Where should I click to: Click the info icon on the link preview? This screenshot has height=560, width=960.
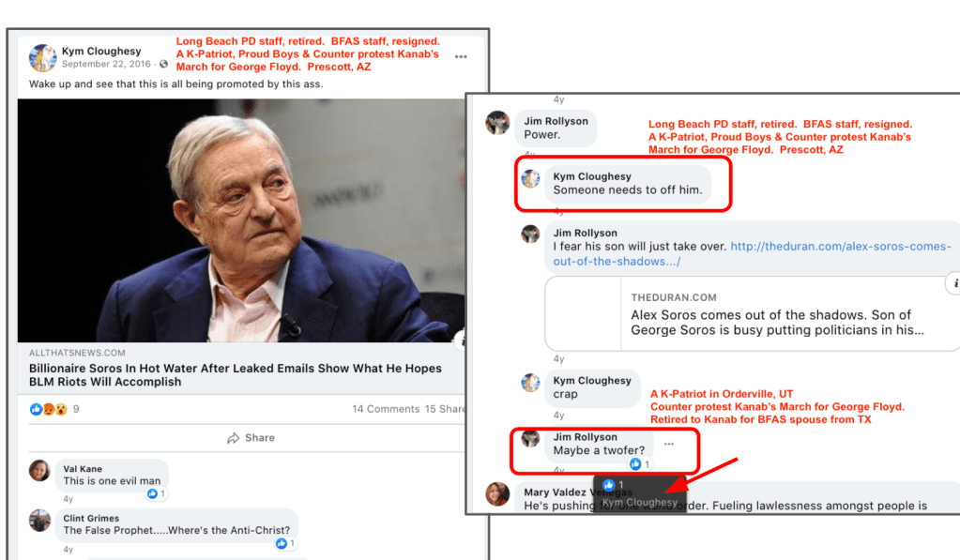pos(953,282)
